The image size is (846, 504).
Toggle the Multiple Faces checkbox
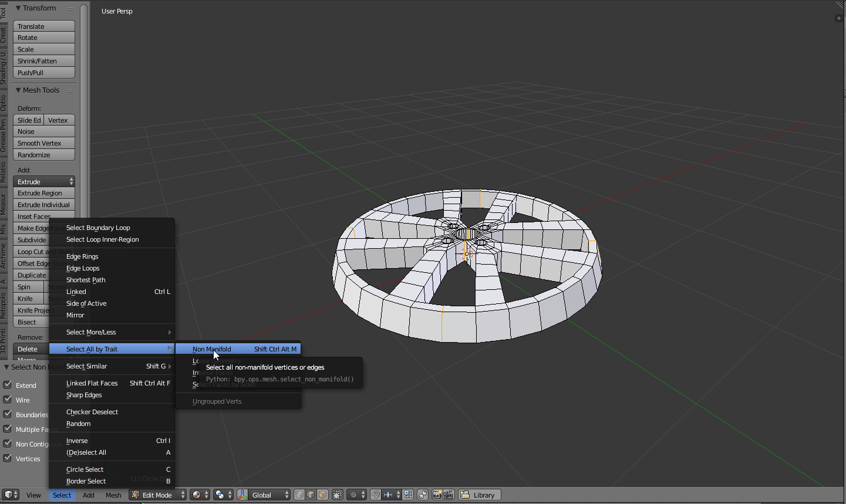tap(8, 429)
